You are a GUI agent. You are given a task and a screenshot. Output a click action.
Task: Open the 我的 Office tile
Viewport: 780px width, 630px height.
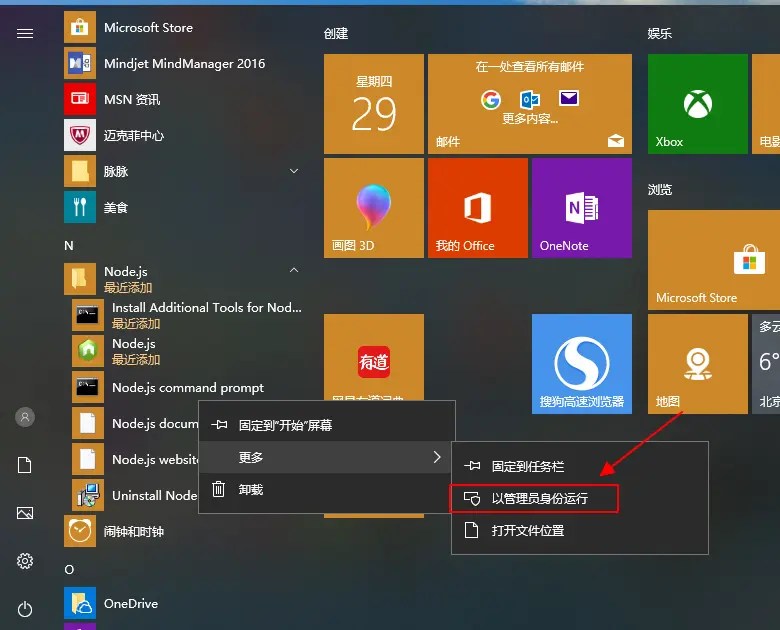pyautogui.click(x=478, y=208)
